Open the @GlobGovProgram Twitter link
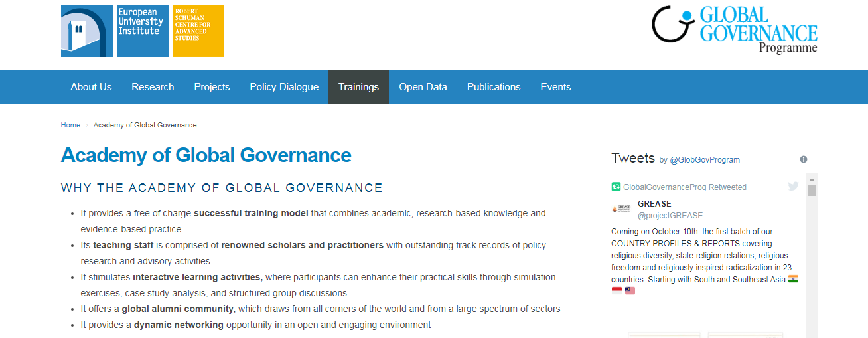Image resolution: width=868 pixels, height=338 pixels. 705,160
